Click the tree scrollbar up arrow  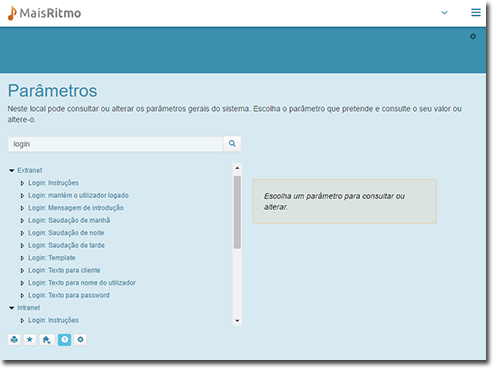pos(237,168)
